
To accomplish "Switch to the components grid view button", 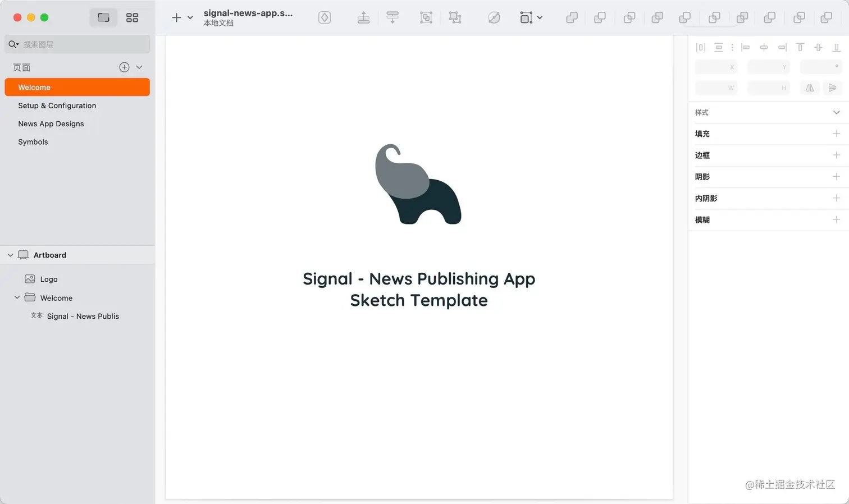I will click(x=132, y=17).
